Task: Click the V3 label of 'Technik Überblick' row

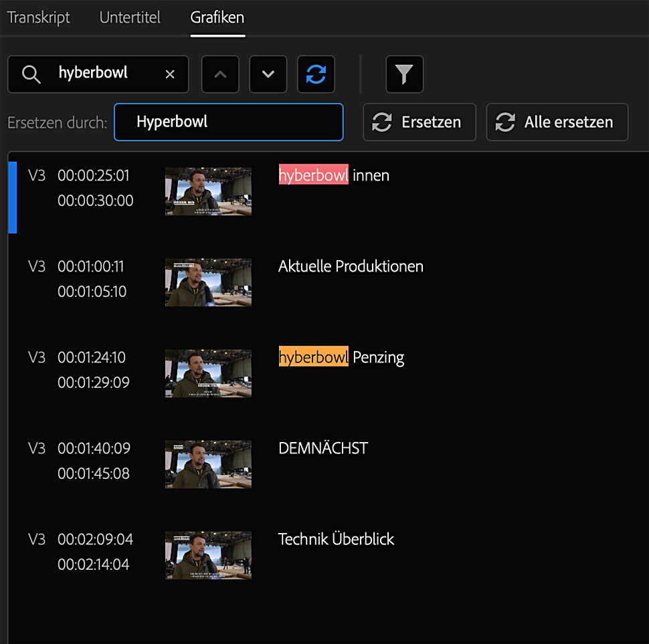Action: pos(36,540)
